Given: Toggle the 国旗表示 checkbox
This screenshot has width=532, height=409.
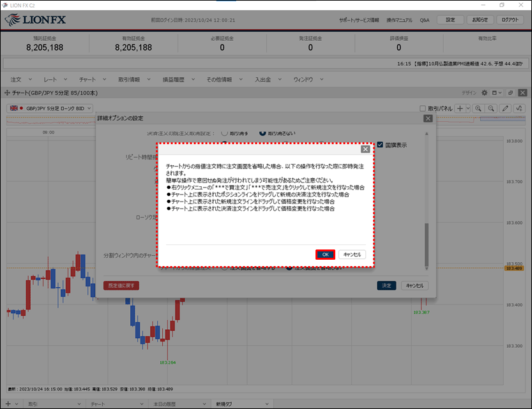Looking at the screenshot, I should click(x=380, y=145).
